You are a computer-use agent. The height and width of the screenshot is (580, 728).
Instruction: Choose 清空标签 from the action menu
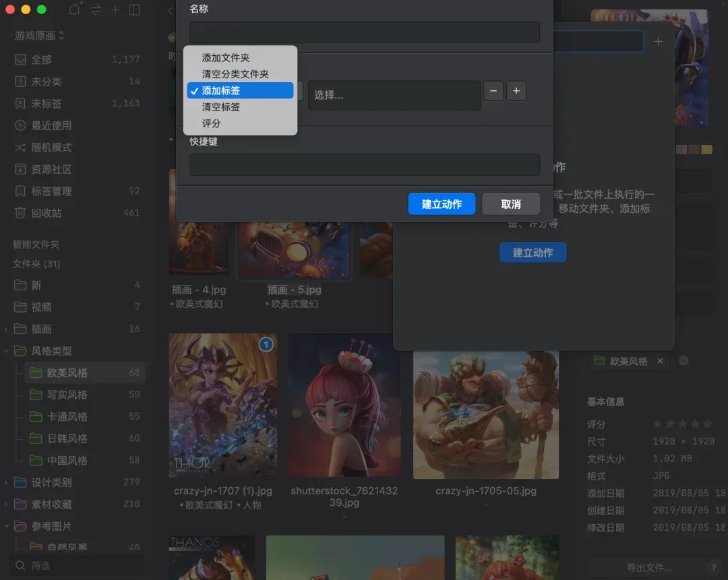(x=240, y=106)
